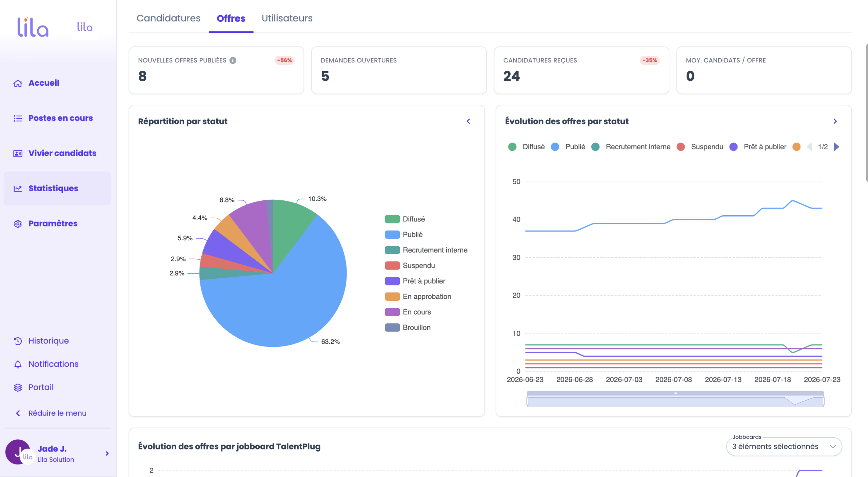868x477 pixels.
Task: Expand Évolution des offres par statut chevron
Action: (835, 121)
